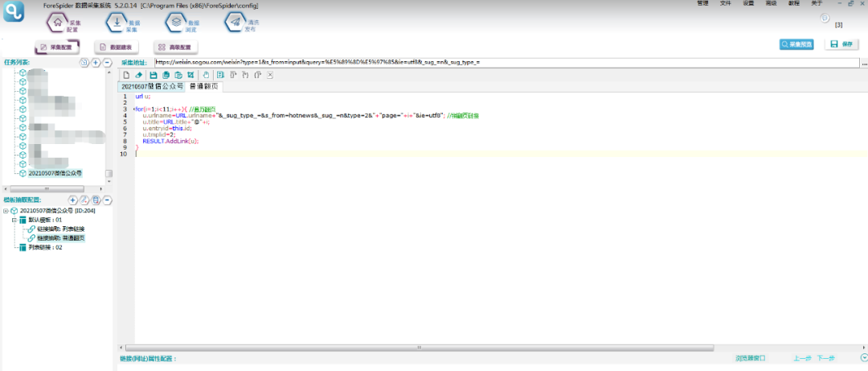Open the 关于 menu
The width and height of the screenshot is (868, 371).
(x=817, y=3)
